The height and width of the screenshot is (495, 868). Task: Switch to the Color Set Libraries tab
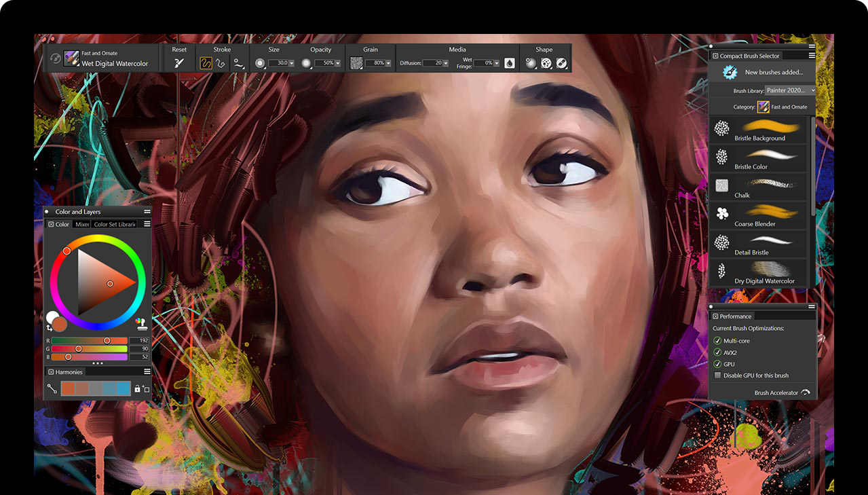click(x=115, y=224)
